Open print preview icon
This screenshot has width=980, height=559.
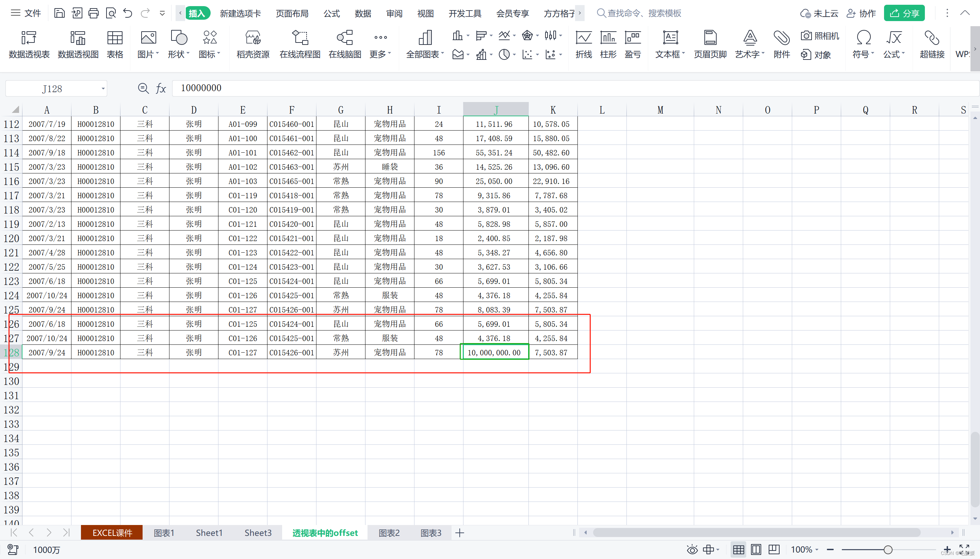click(x=111, y=14)
